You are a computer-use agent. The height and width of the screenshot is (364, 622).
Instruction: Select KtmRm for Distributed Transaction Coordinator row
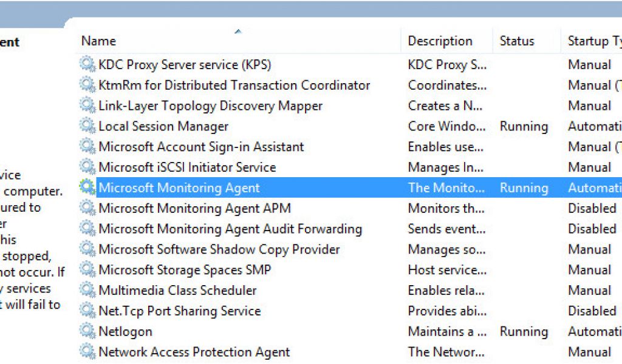tap(234, 85)
